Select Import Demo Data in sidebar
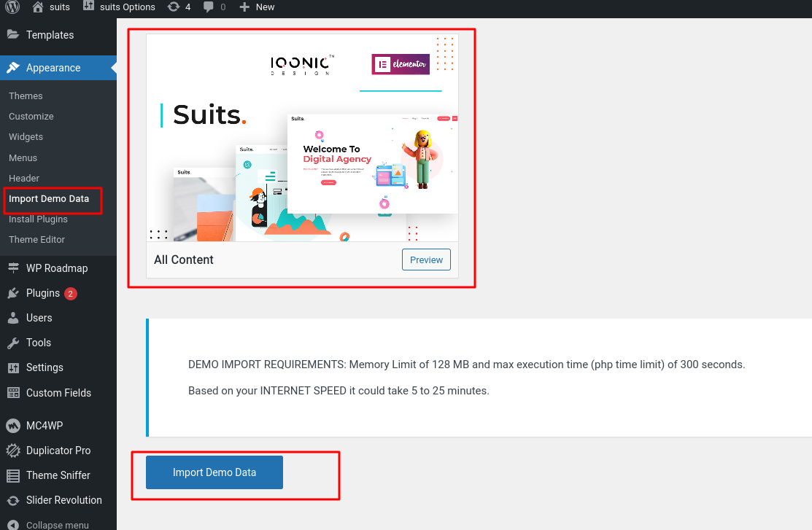This screenshot has width=812, height=530. click(49, 199)
